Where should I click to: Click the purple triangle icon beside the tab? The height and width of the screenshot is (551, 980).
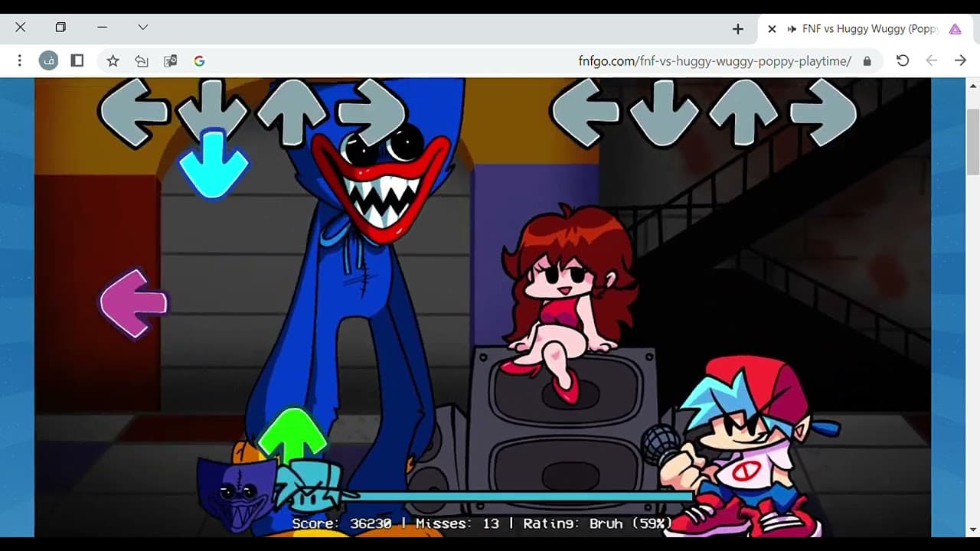[x=955, y=29]
